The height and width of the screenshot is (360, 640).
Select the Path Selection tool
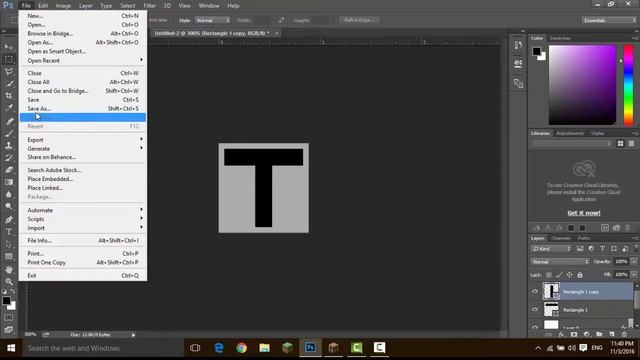tap(9, 244)
